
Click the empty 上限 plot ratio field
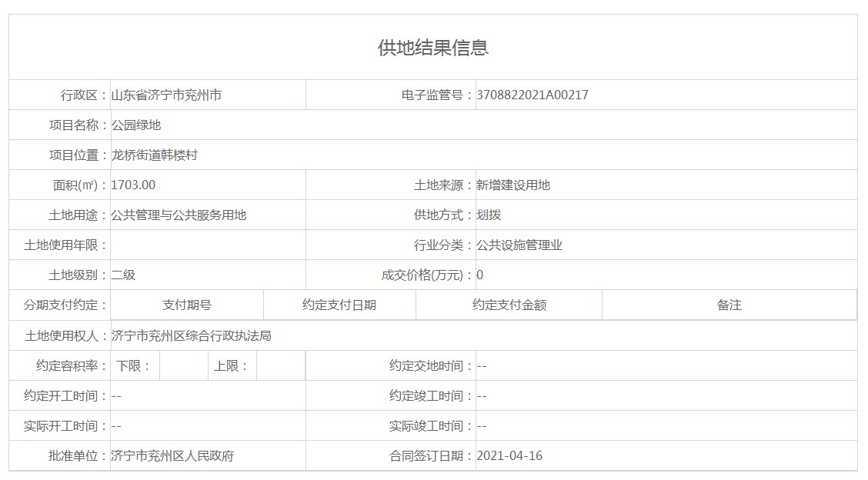pyautogui.click(x=280, y=366)
